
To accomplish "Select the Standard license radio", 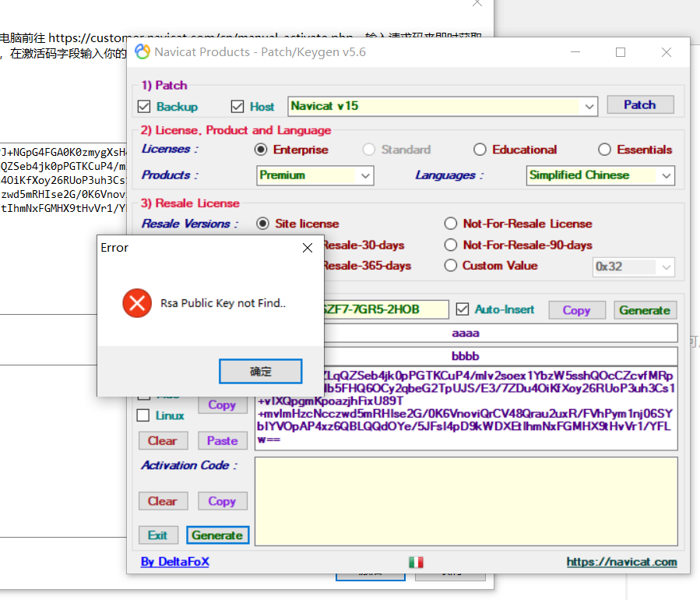I will pos(369,149).
